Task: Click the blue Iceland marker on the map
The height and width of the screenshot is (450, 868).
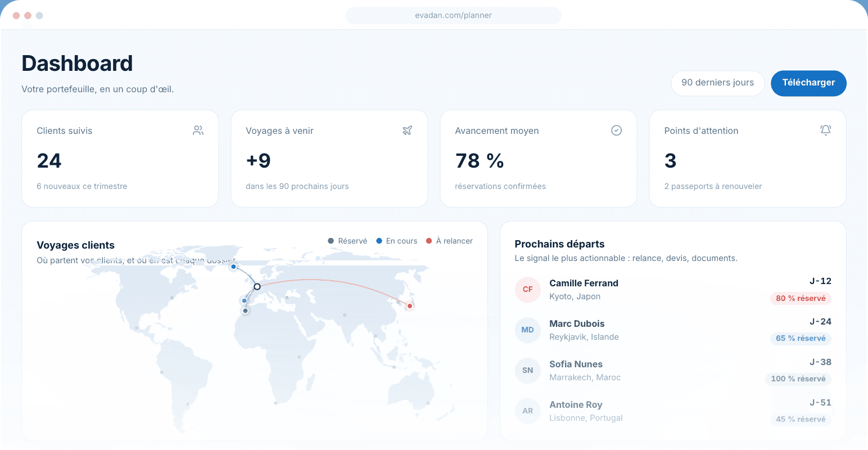Action: [233, 267]
